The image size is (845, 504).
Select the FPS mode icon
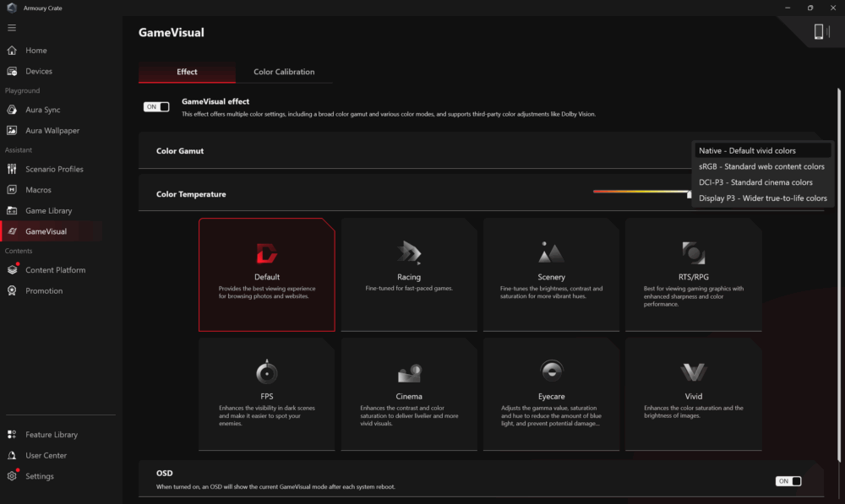[267, 371]
